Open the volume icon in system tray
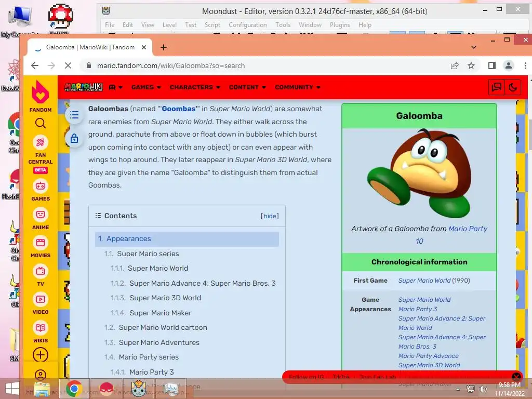Screen dimensions: 532x399 483,389
